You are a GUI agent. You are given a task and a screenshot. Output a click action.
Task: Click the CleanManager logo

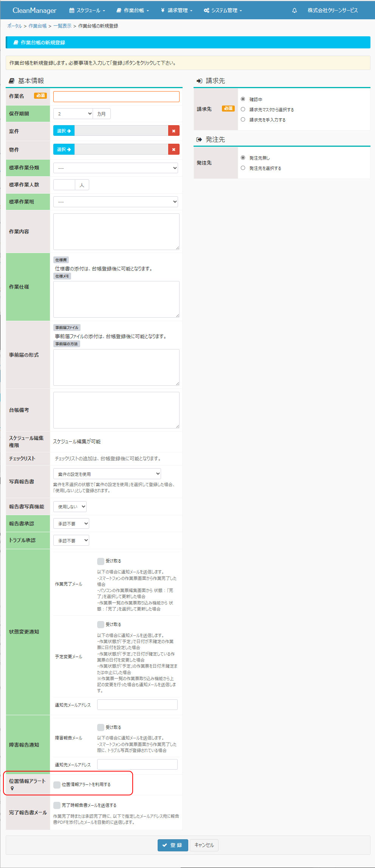[34, 10]
